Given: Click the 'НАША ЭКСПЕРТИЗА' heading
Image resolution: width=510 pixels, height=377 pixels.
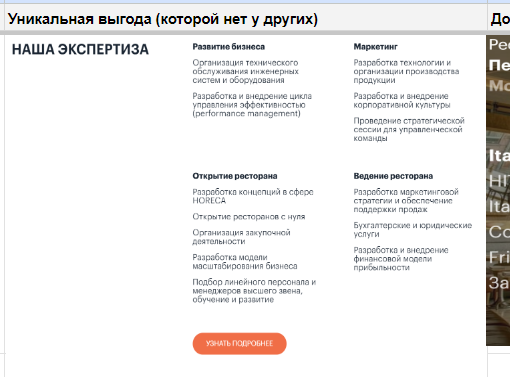Looking at the screenshot, I should [80, 50].
